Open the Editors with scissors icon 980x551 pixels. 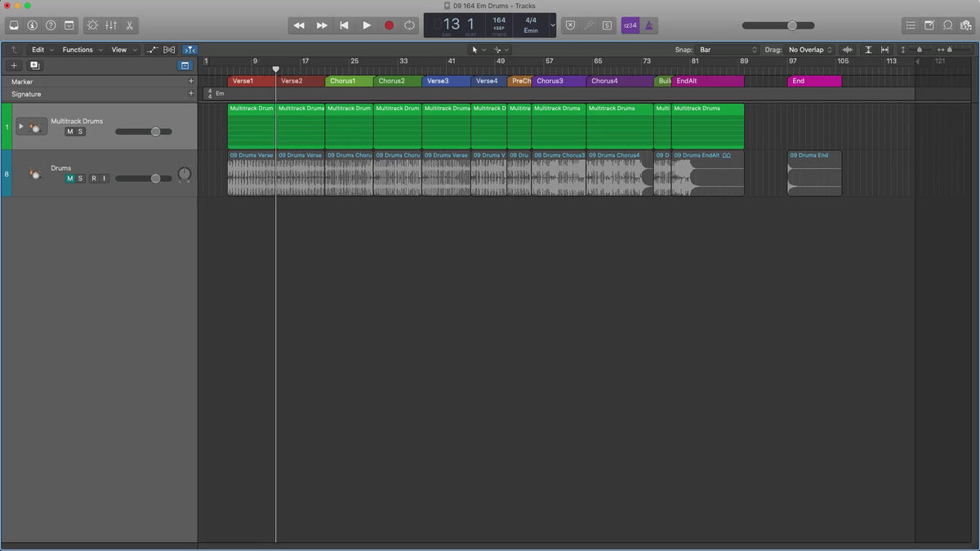130,25
